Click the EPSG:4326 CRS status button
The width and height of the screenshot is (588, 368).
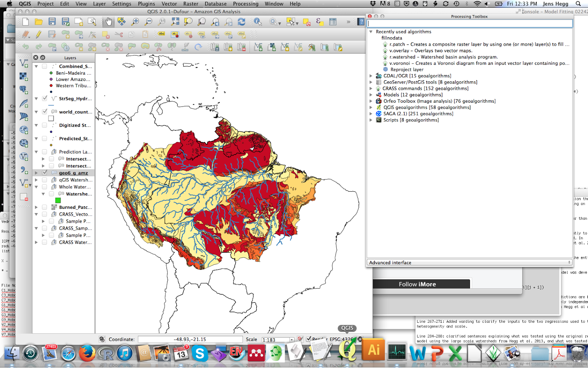pyautogui.click(x=341, y=339)
